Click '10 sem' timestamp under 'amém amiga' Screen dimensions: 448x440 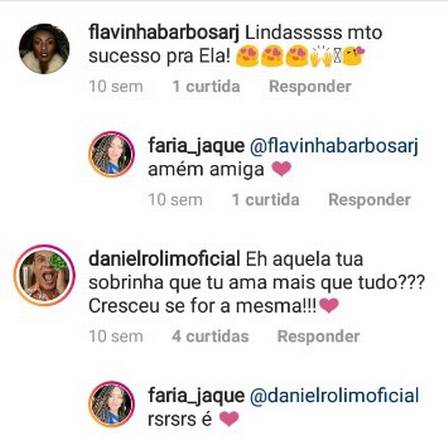[x=175, y=200]
